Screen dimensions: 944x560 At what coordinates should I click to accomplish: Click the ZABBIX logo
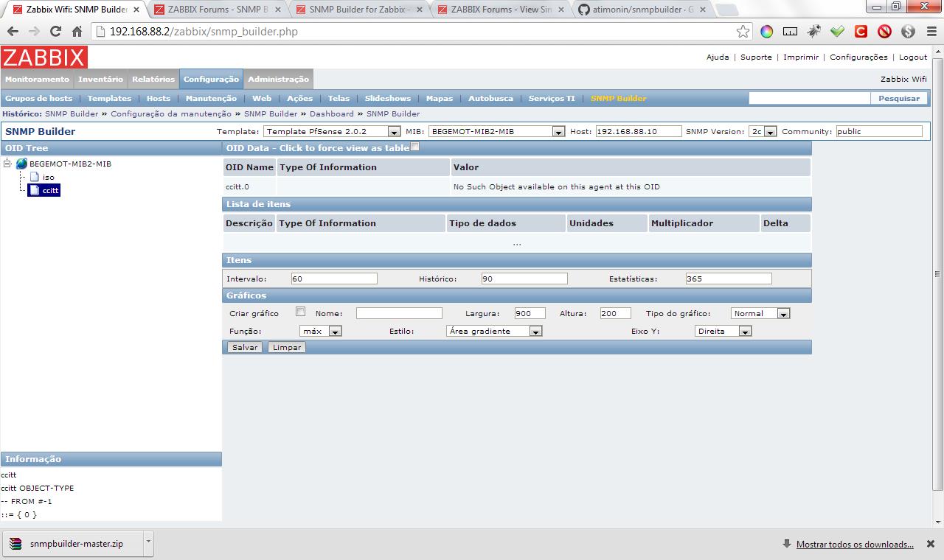44,57
